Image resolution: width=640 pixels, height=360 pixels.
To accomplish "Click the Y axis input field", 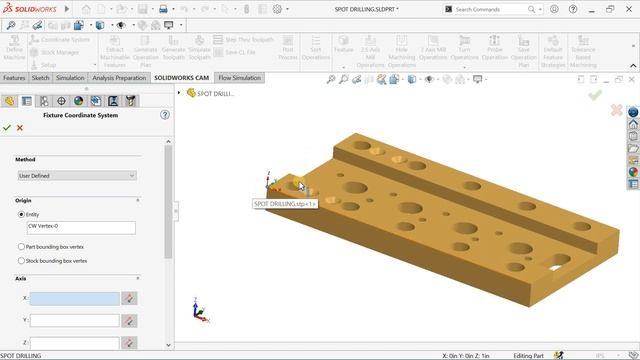I will 75,321.
